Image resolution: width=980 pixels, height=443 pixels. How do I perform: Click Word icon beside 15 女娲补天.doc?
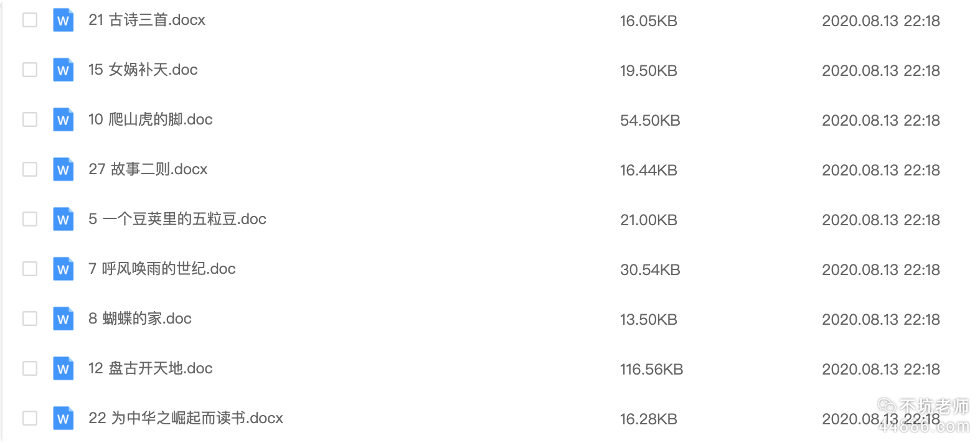coord(63,70)
